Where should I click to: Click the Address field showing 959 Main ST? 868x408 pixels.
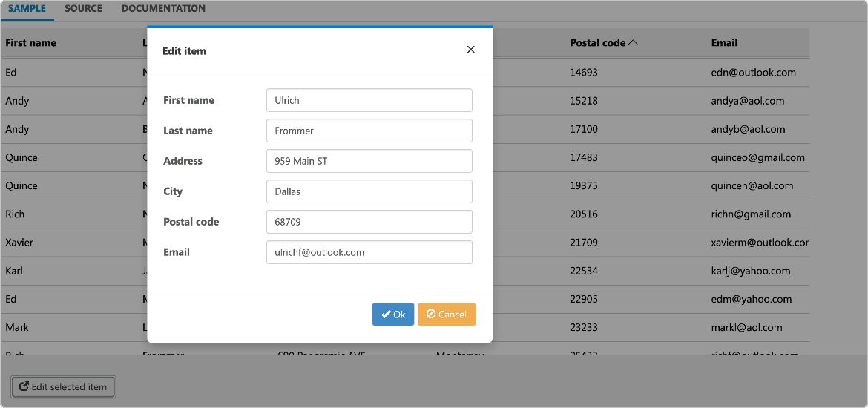[x=369, y=161]
